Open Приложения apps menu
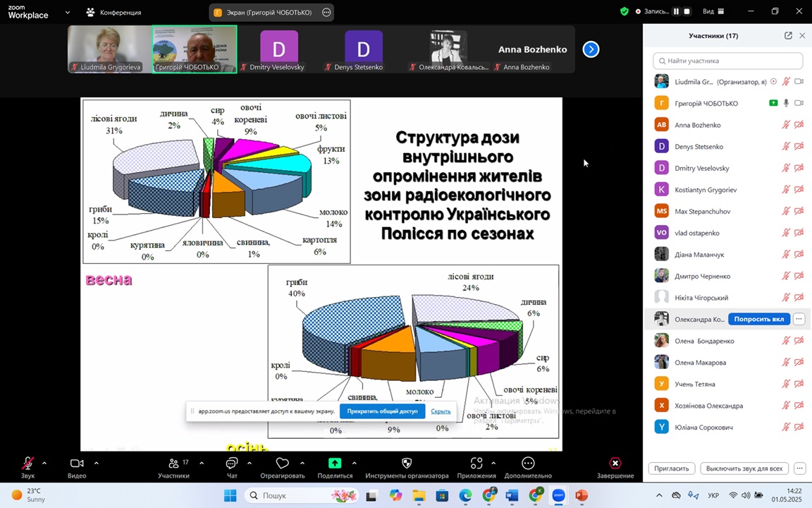This screenshot has height=508, width=812. click(476, 467)
